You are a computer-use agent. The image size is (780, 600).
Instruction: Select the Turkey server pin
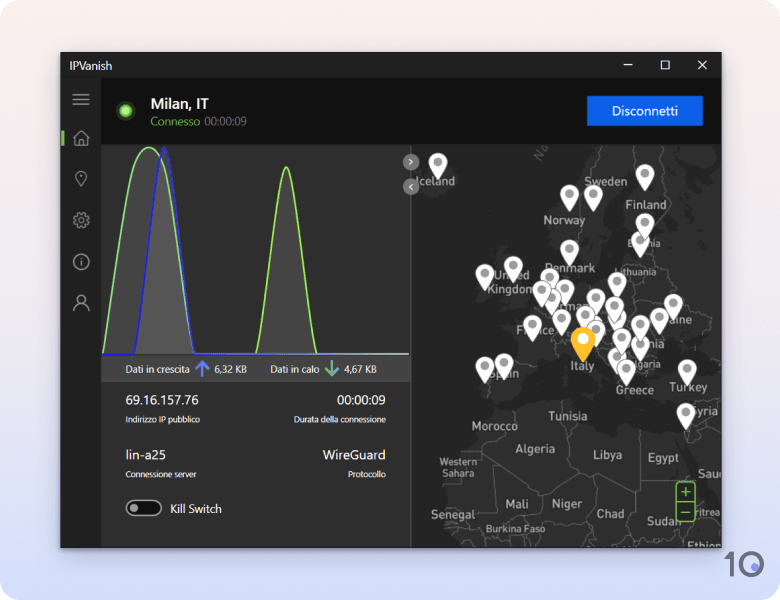tap(687, 373)
